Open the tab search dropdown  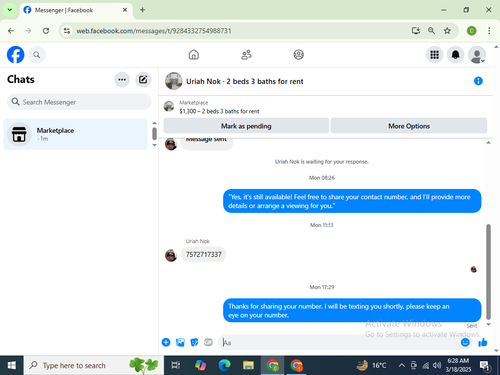coord(10,10)
